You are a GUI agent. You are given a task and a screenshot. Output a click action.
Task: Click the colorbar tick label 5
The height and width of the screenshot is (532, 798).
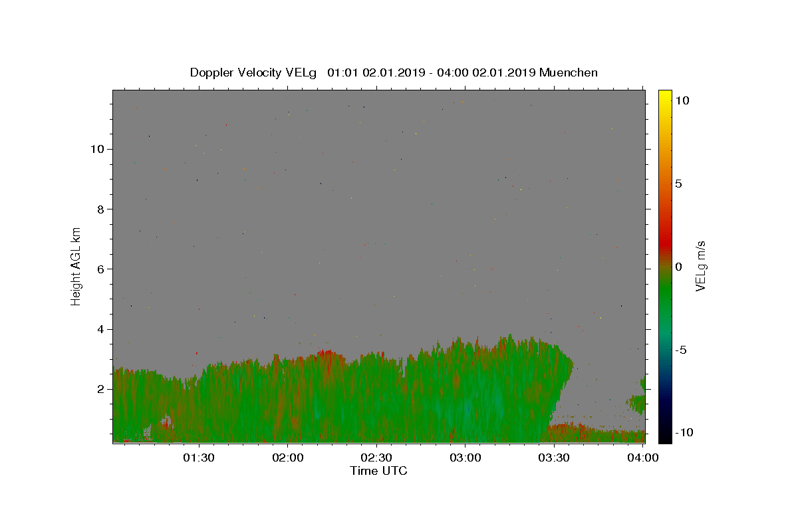[x=678, y=184]
